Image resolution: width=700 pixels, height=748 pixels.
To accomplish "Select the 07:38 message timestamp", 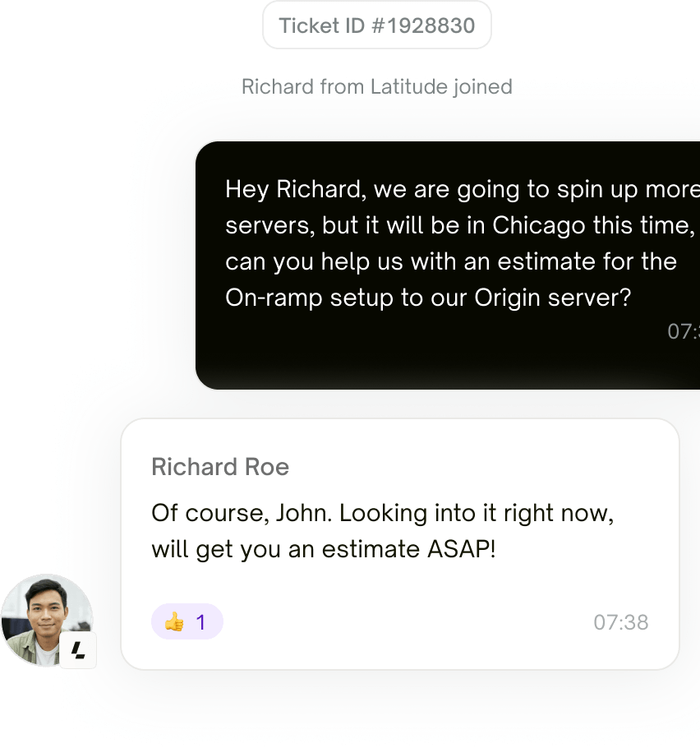I will point(620,622).
